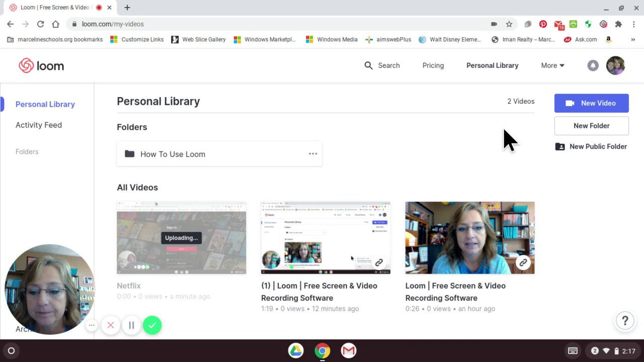Open notifications bell
Viewport: 644px width, 362px height.
(x=593, y=65)
